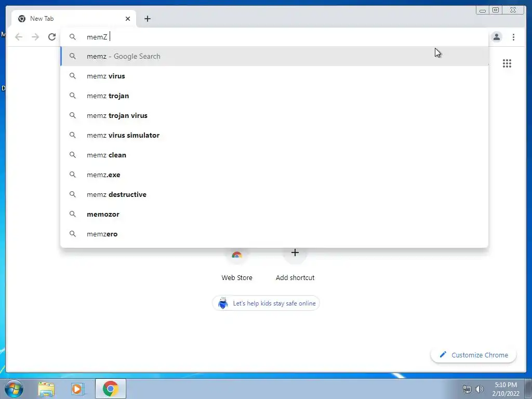
Task: Click the Add shortcut plus icon
Action: [x=295, y=253]
